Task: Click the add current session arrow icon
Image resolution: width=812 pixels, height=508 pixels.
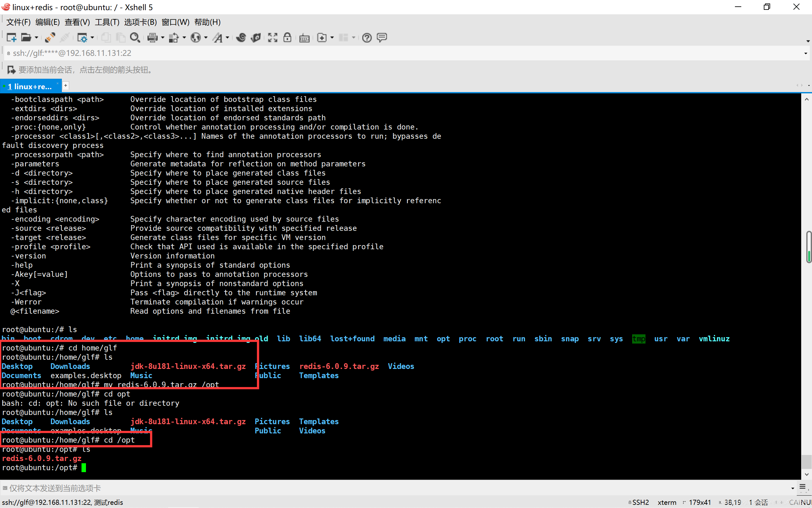Action: pyautogui.click(x=11, y=70)
